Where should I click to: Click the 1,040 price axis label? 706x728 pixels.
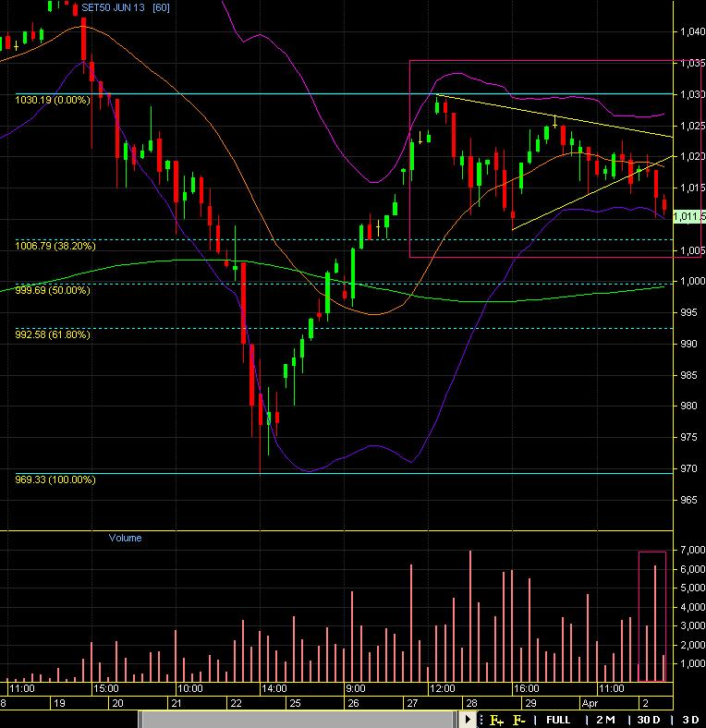(692, 31)
